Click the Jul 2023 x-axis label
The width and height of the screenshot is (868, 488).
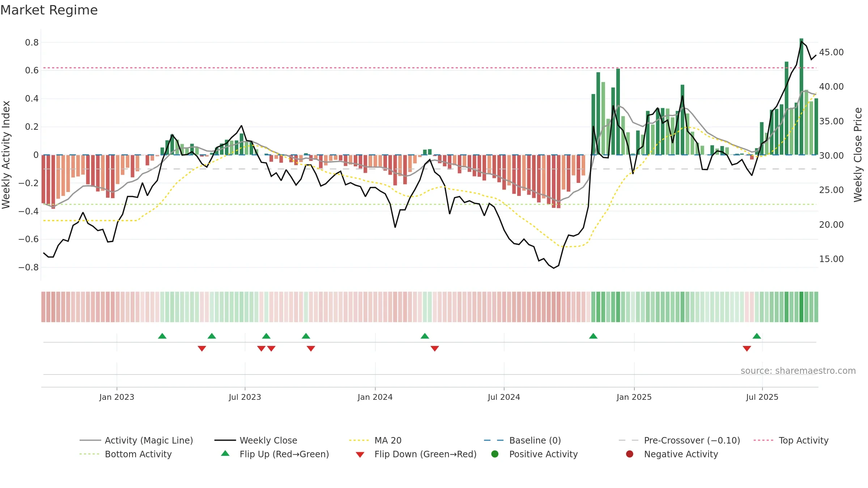(x=245, y=397)
